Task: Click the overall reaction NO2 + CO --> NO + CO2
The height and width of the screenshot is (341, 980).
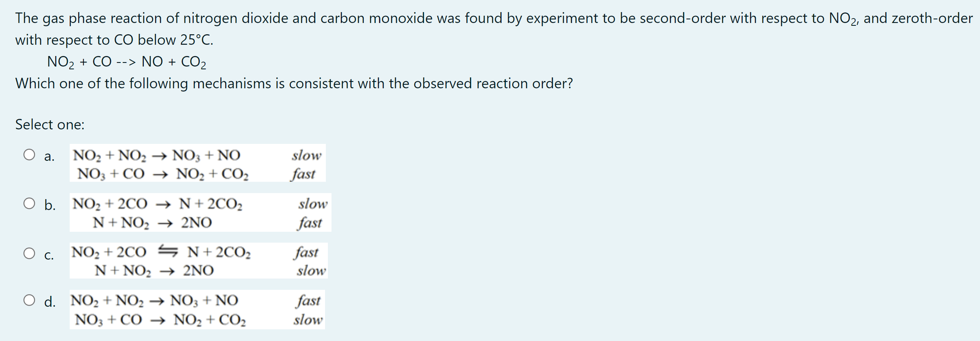Action: tap(126, 62)
